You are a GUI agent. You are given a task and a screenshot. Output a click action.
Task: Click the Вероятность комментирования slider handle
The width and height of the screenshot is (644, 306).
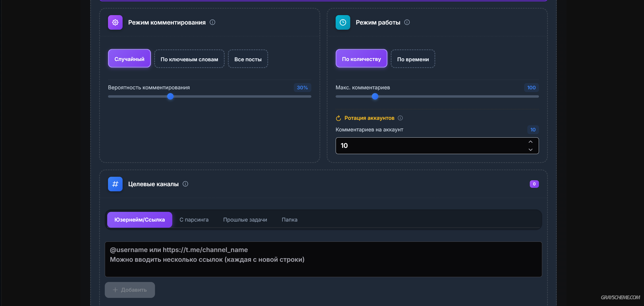[170, 96]
